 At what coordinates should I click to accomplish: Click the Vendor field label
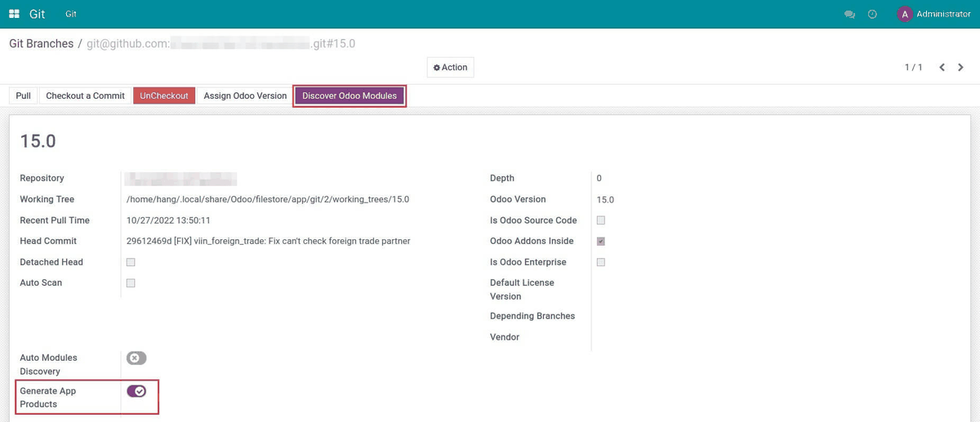click(x=505, y=337)
